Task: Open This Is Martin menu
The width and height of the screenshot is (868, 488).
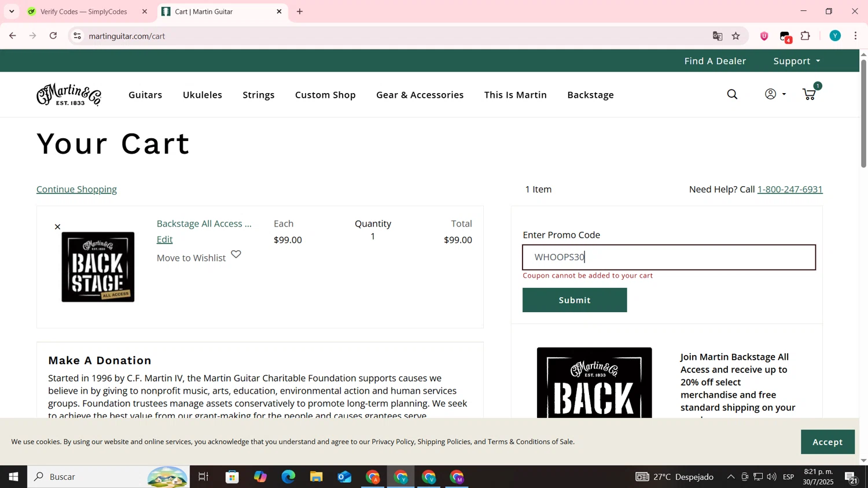Action: tap(515, 95)
